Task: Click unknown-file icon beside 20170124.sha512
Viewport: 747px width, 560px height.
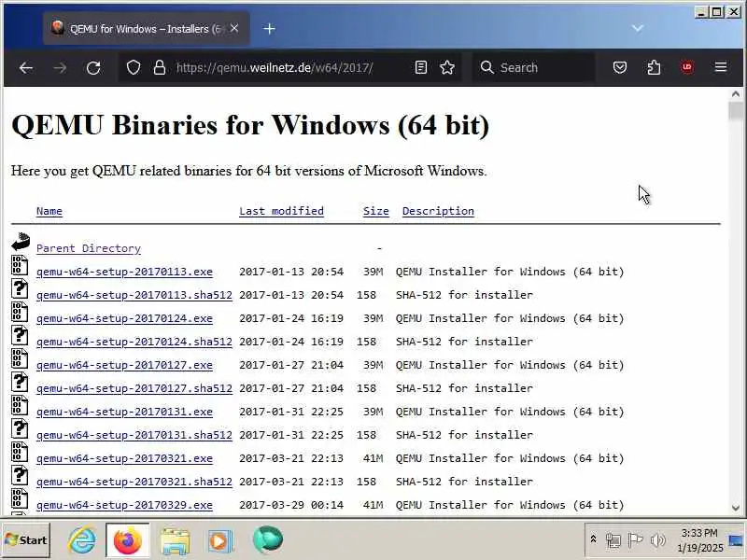Action: [20, 335]
